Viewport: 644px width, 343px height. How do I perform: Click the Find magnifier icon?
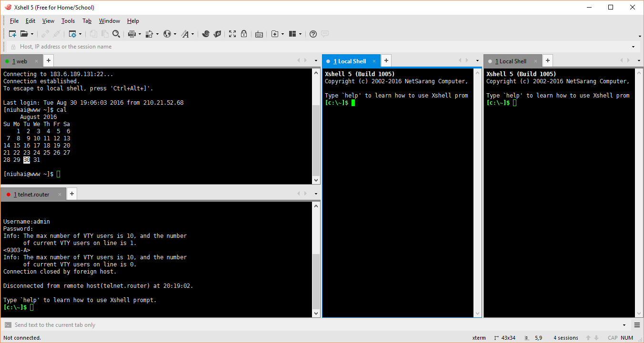(116, 34)
